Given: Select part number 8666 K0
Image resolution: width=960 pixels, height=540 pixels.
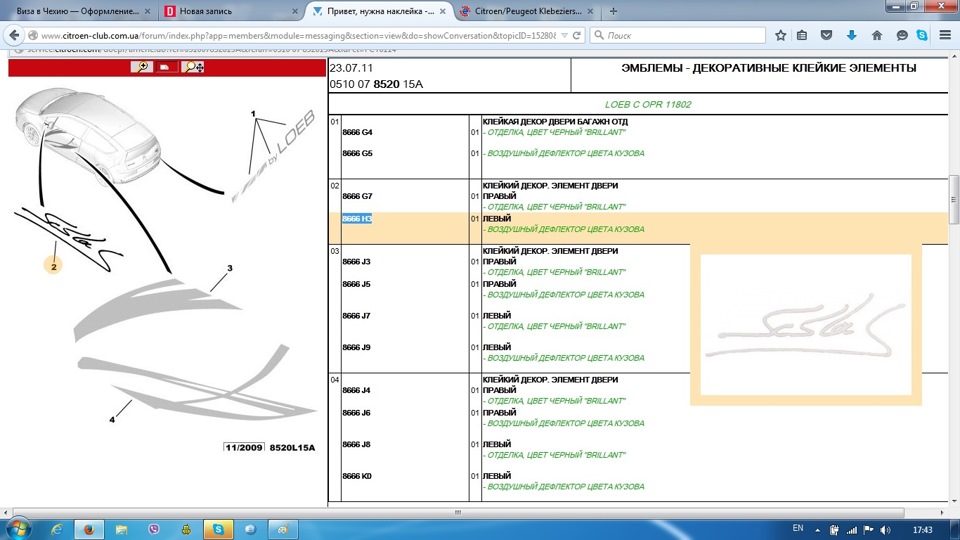Looking at the screenshot, I should [356, 476].
